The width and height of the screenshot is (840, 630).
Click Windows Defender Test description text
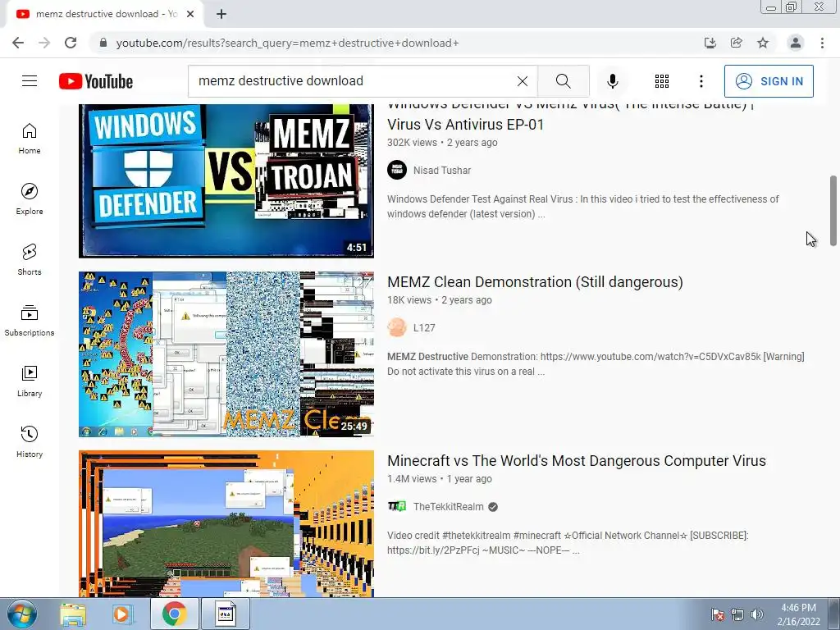(x=583, y=206)
